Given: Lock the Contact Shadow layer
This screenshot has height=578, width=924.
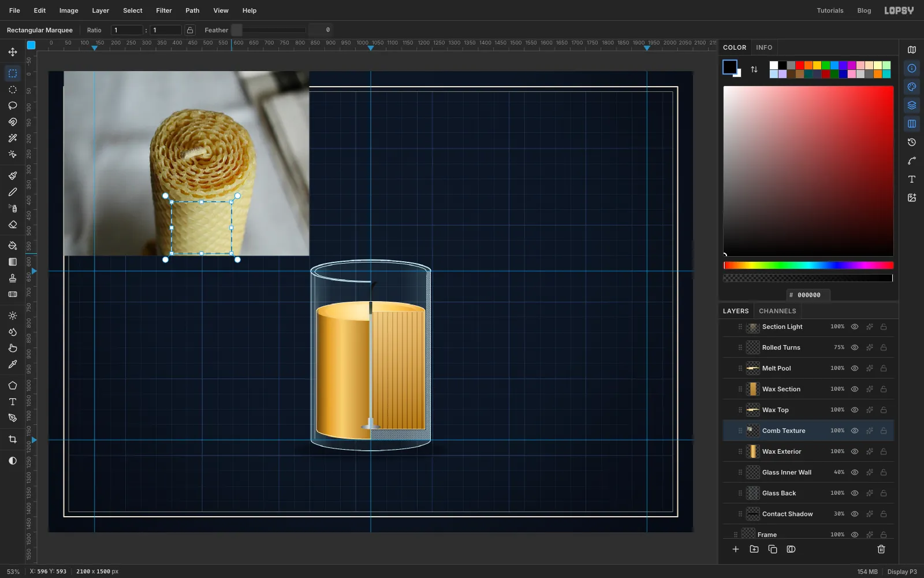Looking at the screenshot, I should pos(884,514).
